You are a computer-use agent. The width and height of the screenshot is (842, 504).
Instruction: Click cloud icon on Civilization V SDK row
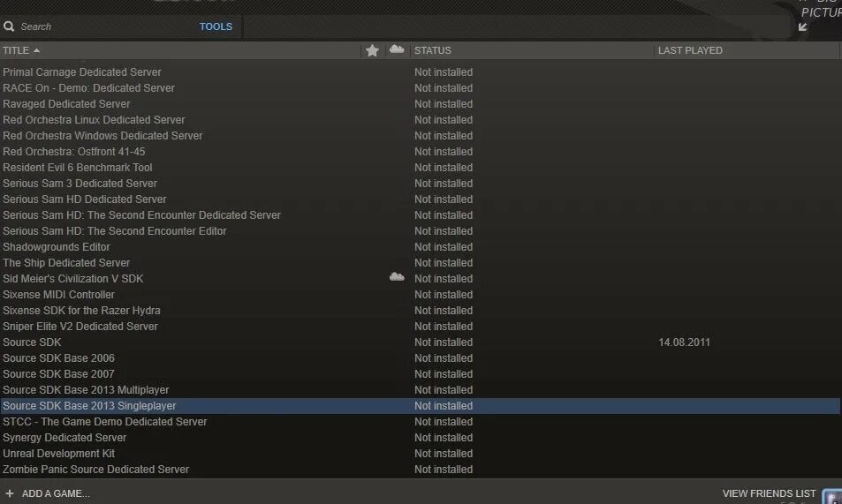397,277
